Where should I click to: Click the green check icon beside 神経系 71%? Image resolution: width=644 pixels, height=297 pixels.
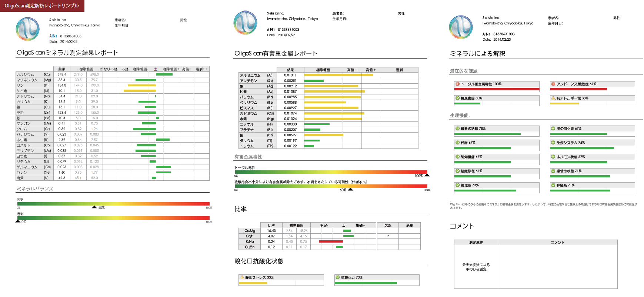(553, 185)
